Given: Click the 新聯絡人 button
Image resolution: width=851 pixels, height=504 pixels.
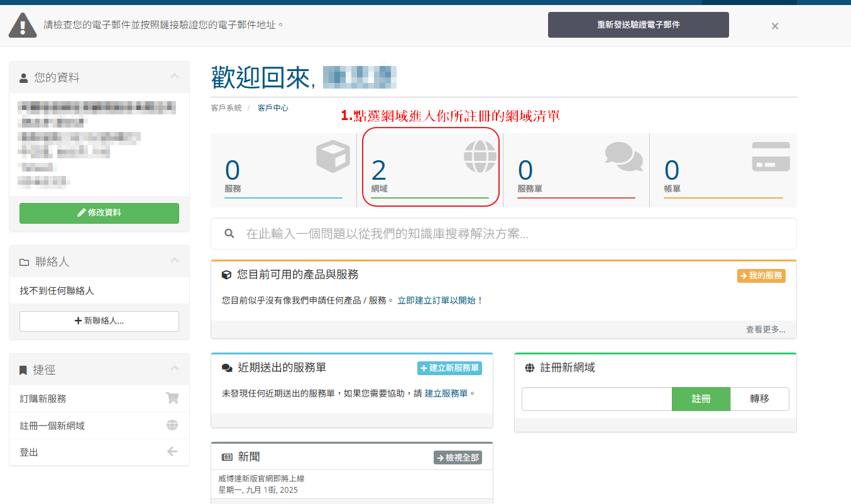Looking at the screenshot, I should coord(99,320).
